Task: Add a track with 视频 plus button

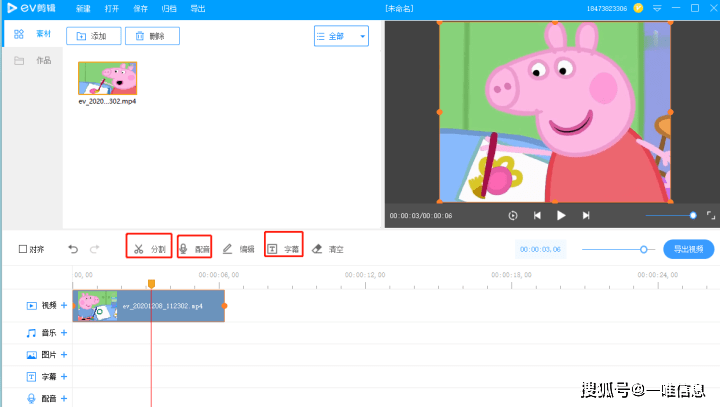Action: coord(64,305)
